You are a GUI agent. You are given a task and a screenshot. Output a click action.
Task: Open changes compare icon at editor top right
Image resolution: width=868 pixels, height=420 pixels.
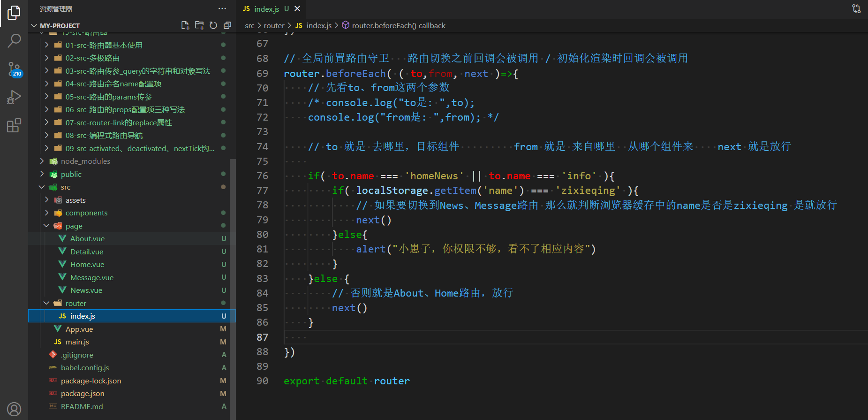pyautogui.click(x=856, y=8)
